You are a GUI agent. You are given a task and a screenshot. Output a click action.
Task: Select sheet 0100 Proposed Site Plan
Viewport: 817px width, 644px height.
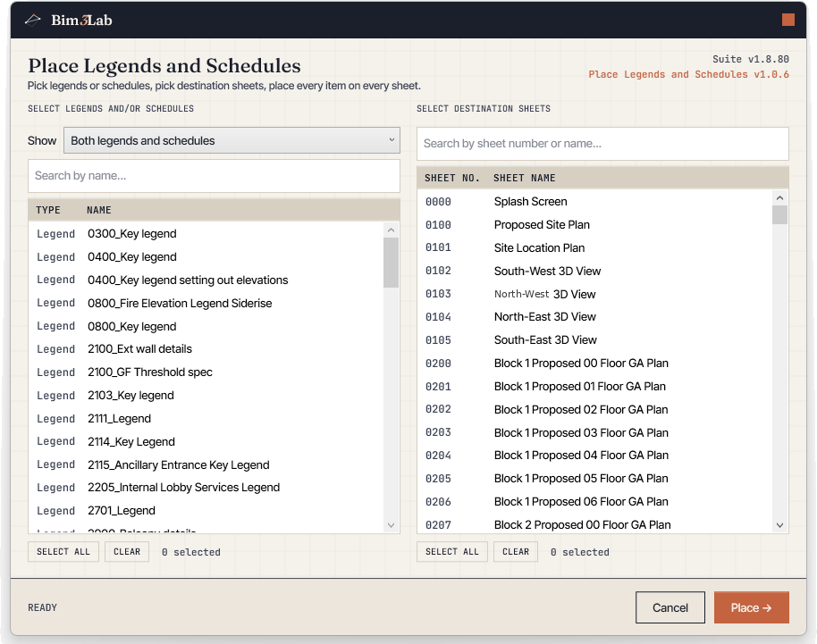pos(595,225)
